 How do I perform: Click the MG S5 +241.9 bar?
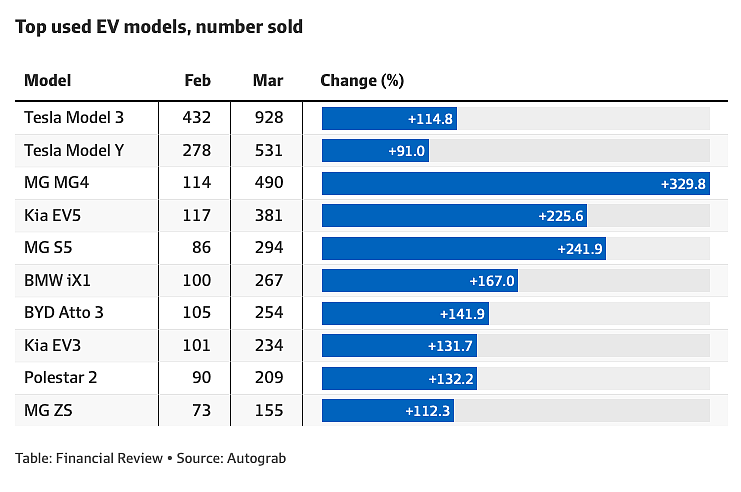tap(464, 249)
